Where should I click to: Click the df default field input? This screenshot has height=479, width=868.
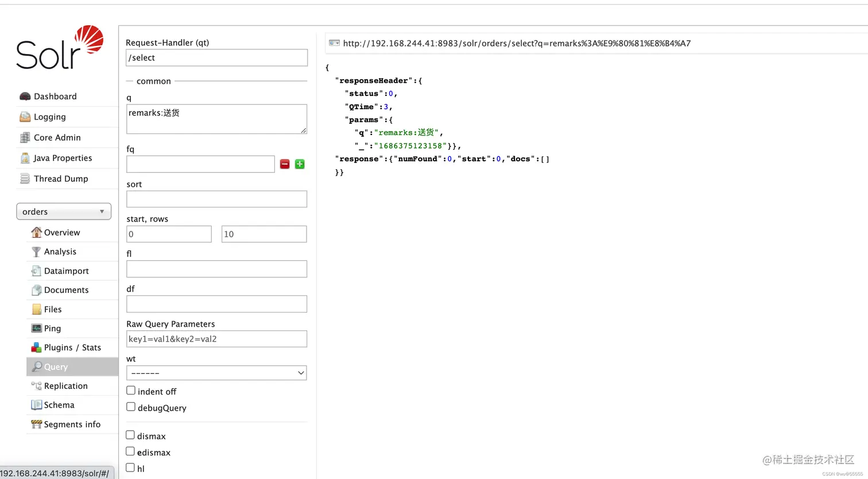point(217,304)
